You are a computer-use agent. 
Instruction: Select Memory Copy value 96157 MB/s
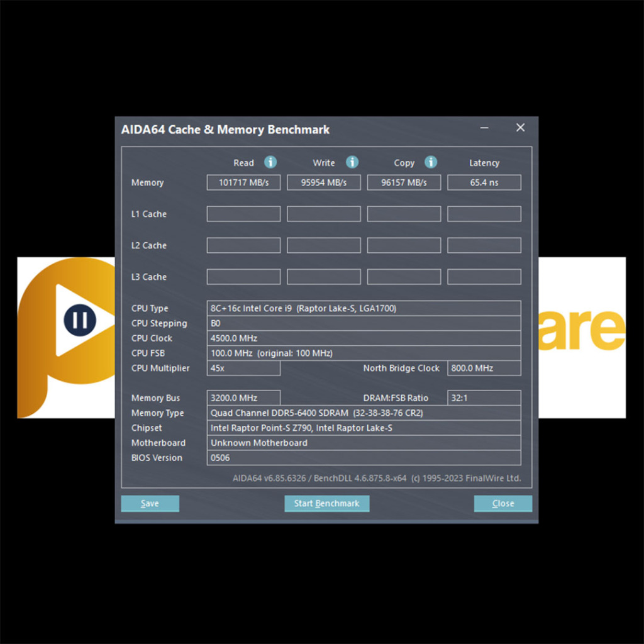[404, 182]
